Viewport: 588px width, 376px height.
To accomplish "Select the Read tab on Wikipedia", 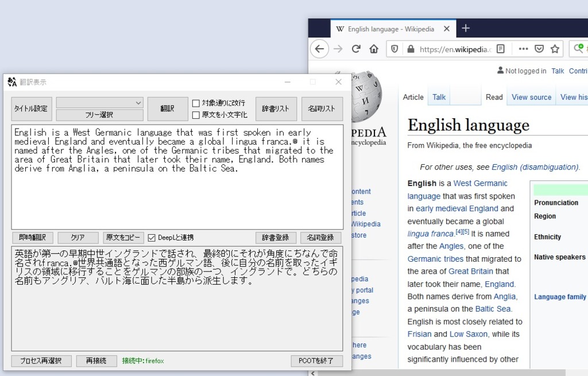I will (x=494, y=97).
